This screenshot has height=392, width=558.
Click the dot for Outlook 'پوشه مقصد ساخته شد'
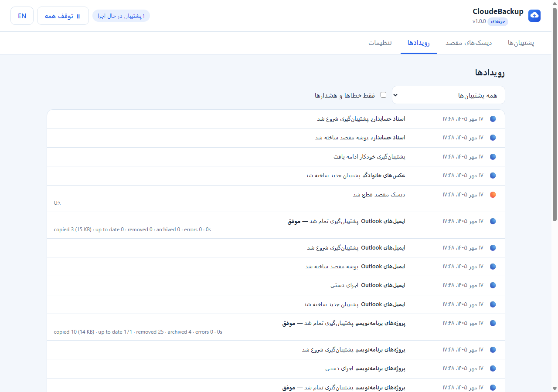[x=493, y=267]
